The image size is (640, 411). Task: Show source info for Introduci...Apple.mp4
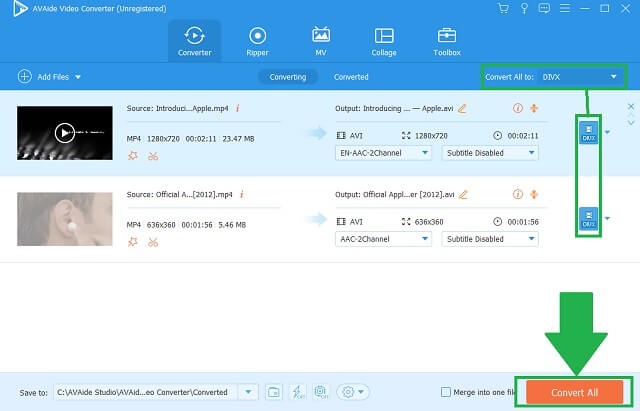tap(238, 109)
